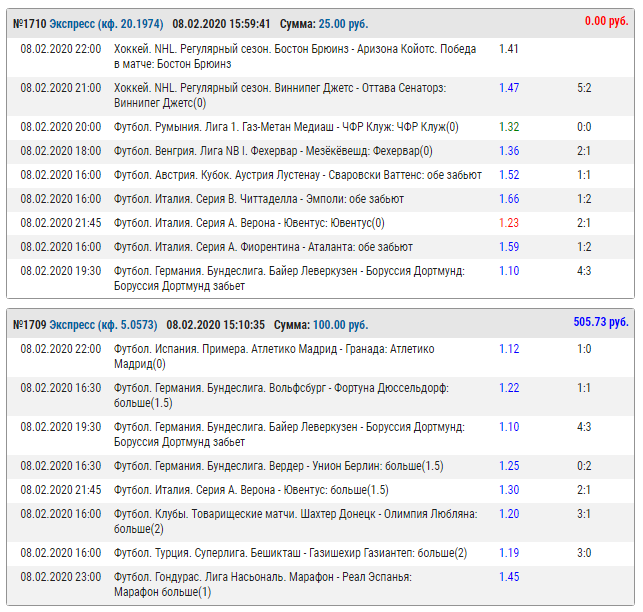Select the Газ-Метан Медиаш - ЧФР Клуж event
Viewport: 643px width, 612px height.
(286, 127)
